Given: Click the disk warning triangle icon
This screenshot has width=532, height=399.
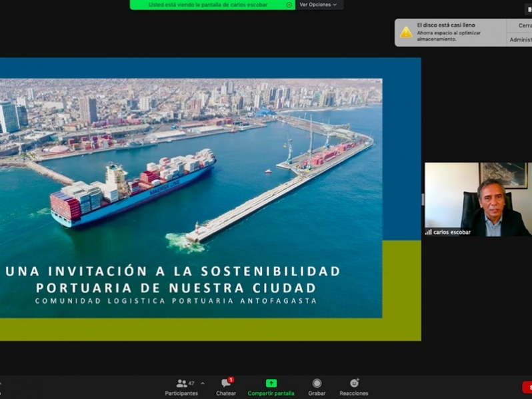Looking at the screenshot, I should pos(406,32).
